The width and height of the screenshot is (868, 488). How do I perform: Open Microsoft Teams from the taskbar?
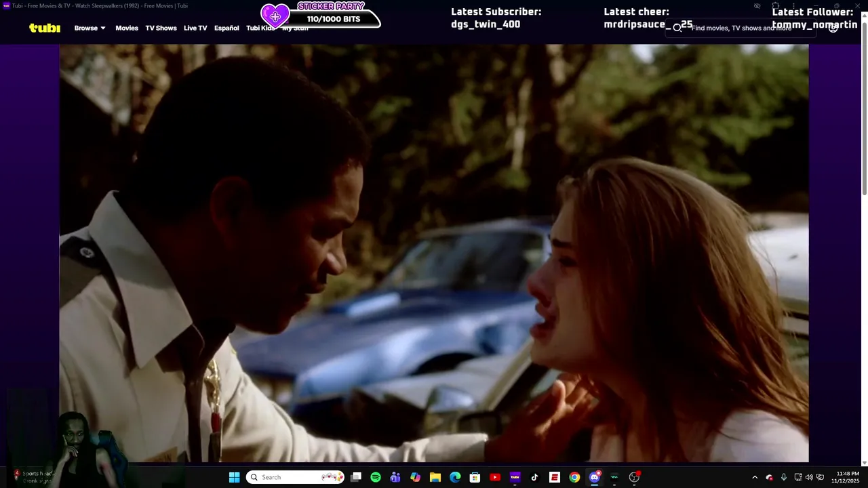[395, 477]
